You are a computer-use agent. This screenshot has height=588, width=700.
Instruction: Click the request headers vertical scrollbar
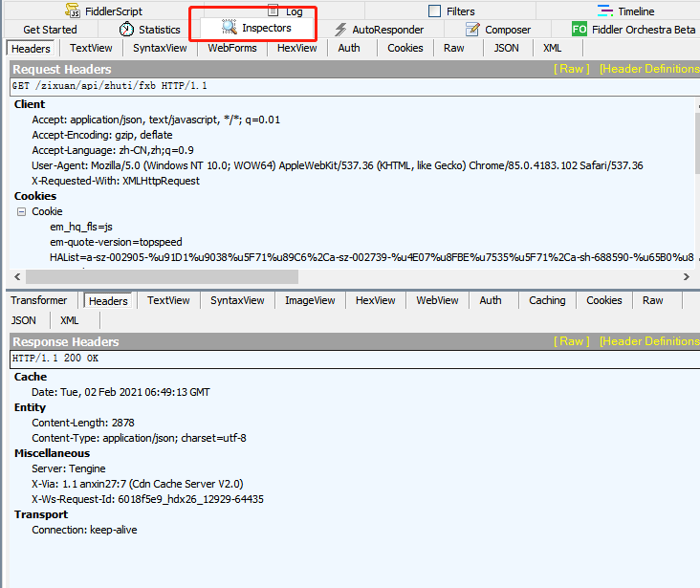pyautogui.click(x=697, y=143)
